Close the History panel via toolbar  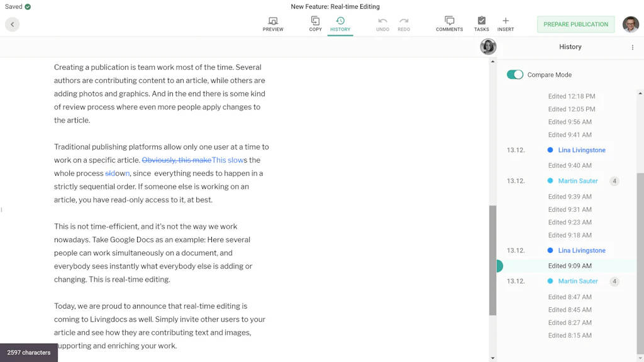[340, 25]
